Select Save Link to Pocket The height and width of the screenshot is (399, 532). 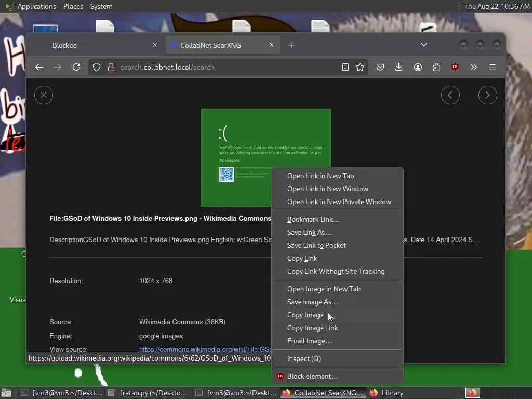click(x=338, y=245)
